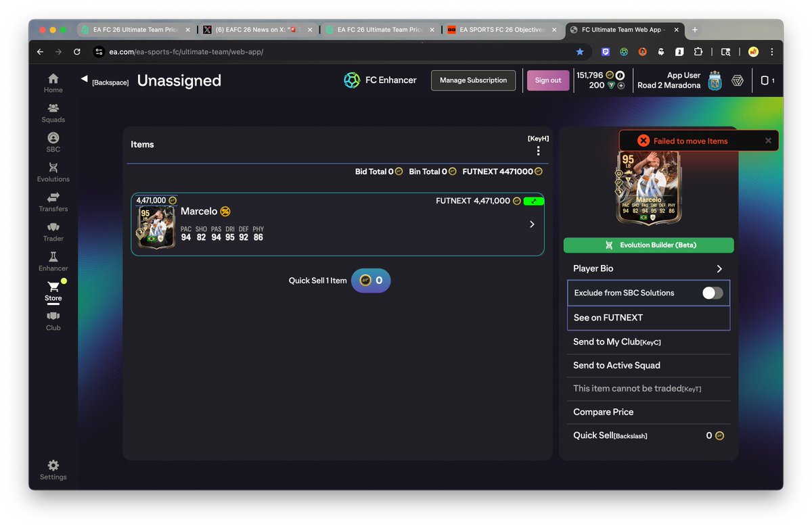
Task: Open the Chrome profile avatar
Action: coord(753,51)
